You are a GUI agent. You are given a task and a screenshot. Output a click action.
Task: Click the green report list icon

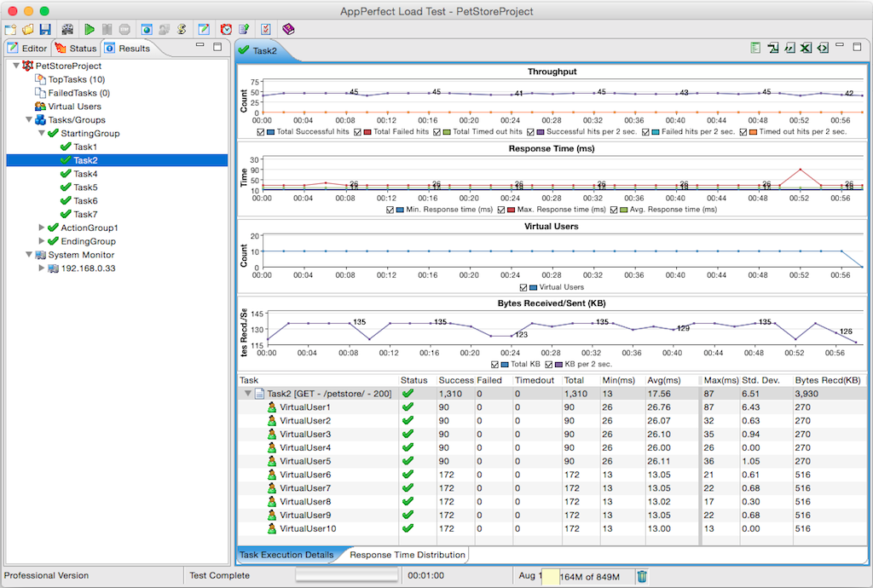[755, 48]
